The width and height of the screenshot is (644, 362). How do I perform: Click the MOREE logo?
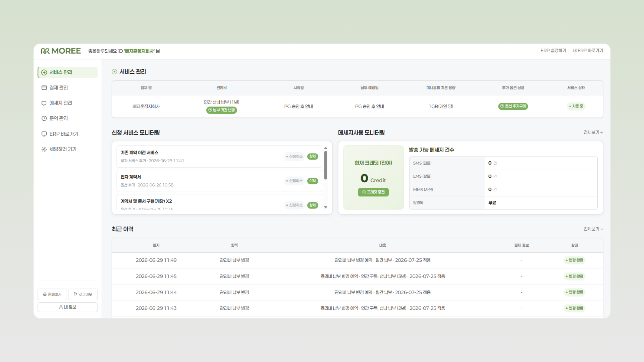[x=61, y=51]
